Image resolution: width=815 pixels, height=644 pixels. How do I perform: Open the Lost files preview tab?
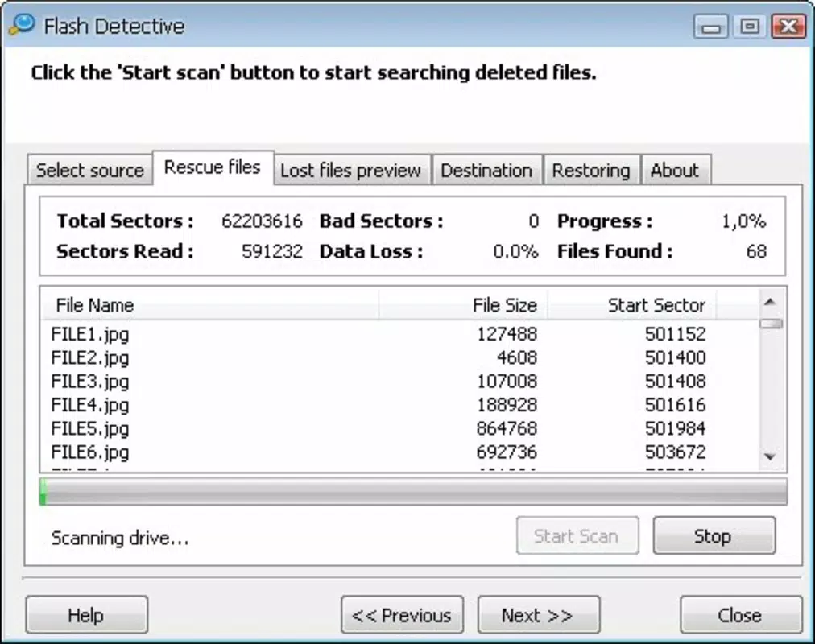point(351,170)
